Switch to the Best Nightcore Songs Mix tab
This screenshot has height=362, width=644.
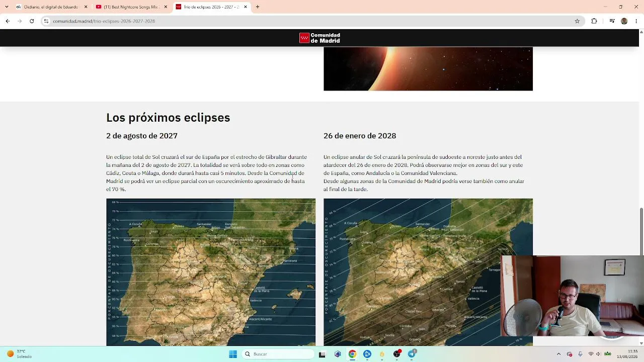click(132, 7)
